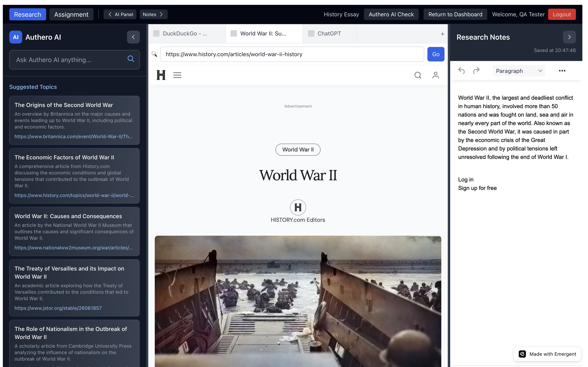Check the DuckDuckGo tab checkbox
Image resolution: width=588 pixels, height=367 pixels.
(156, 33)
